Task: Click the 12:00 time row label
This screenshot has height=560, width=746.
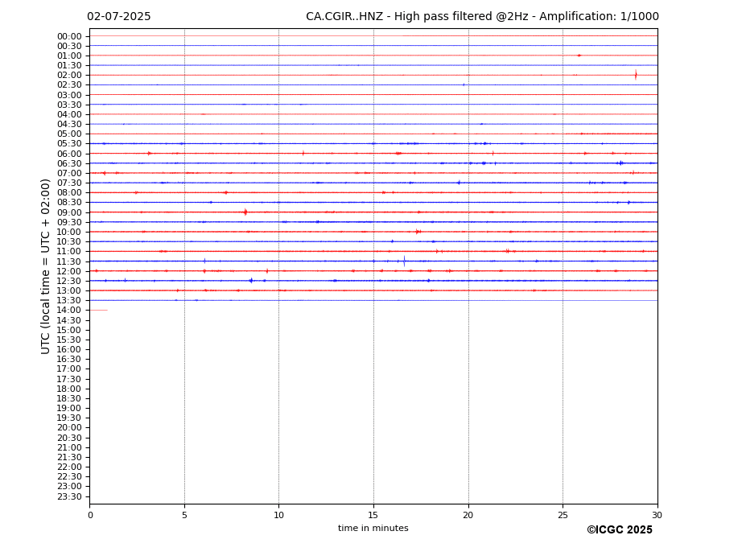Action: click(x=69, y=271)
